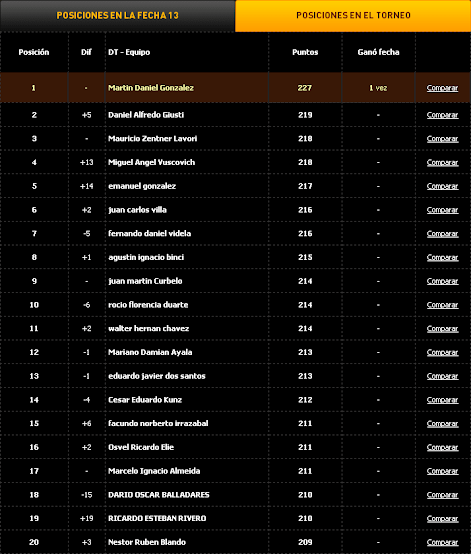Click Comparar for Marcelo Ignacio Almeida
Viewport: 471px width, 554px height.
point(442,471)
